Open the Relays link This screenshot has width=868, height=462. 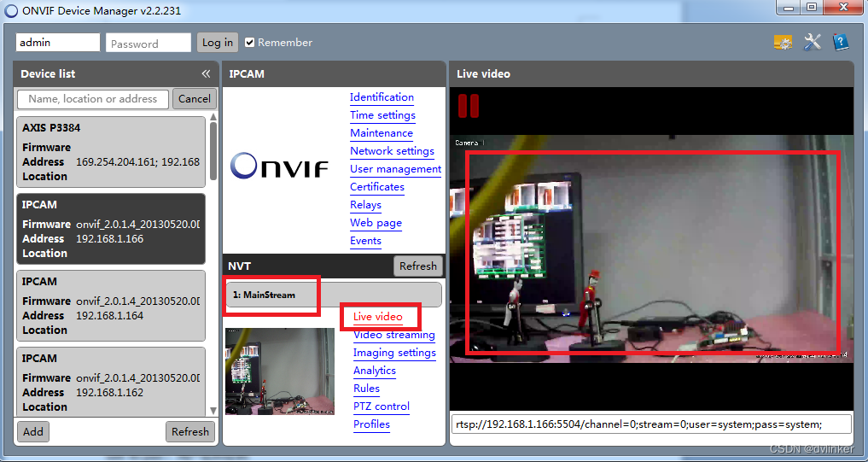365,205
